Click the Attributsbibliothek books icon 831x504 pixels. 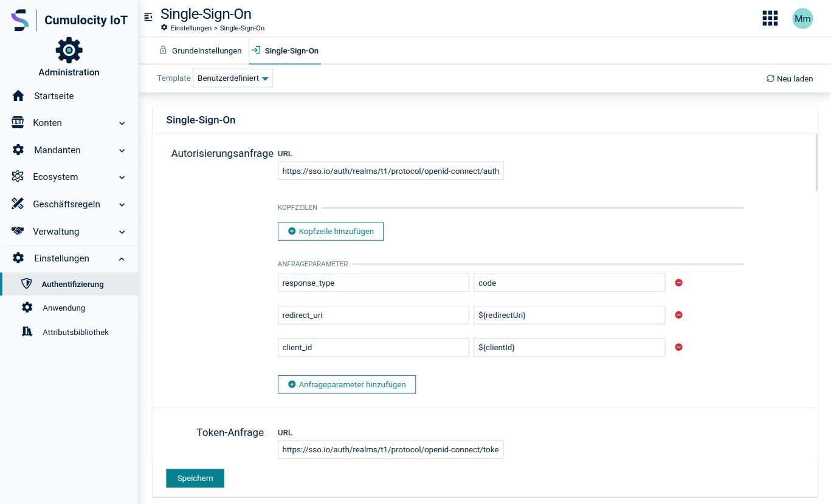tap(27, 332)
